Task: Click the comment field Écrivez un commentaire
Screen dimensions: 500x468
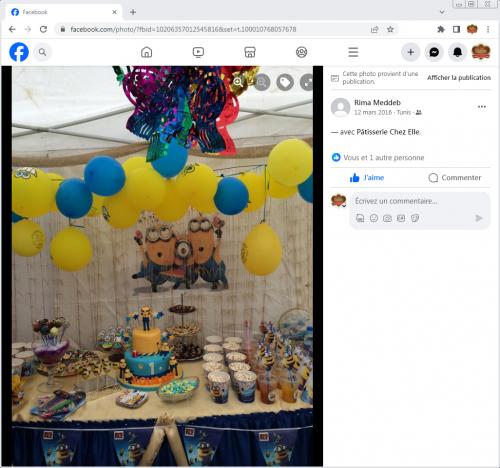Action: tap(396, 201)
